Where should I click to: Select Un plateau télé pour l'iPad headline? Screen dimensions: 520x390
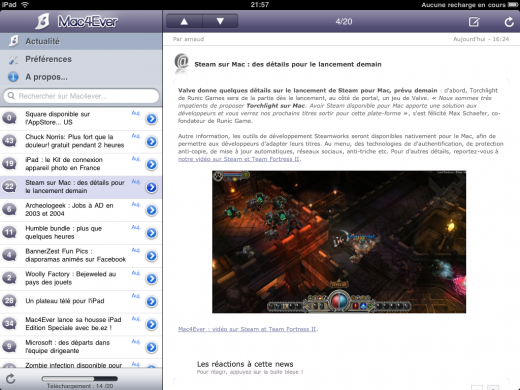pos(65,301)
